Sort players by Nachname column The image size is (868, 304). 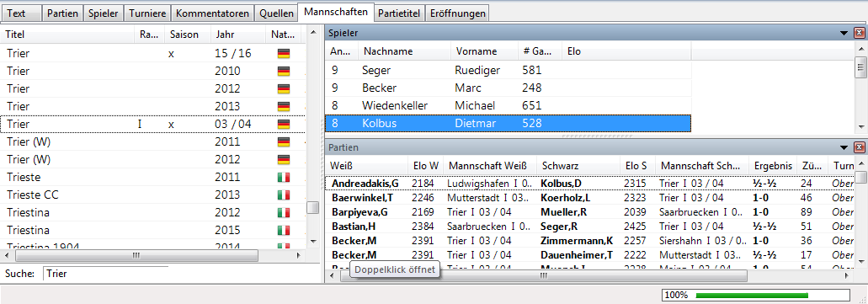pyautogui.click(x=405, y=51)
